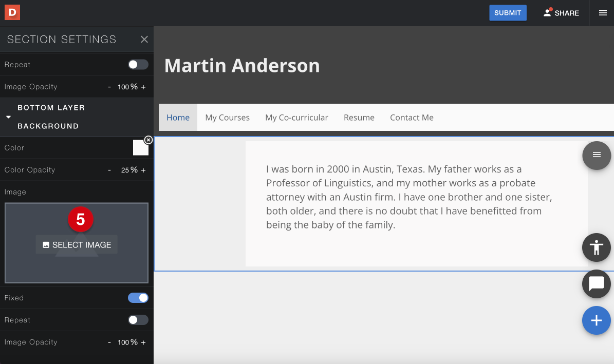This screenshot has width=614, height=364.
Task: Click the Select Image button
Action: [x=77, y=244]
